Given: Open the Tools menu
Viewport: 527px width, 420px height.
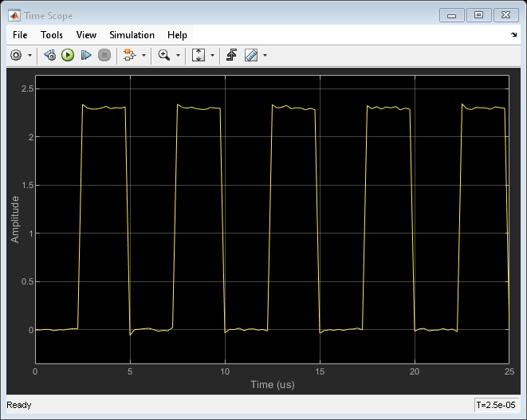Looking at the screenshot, I should point(52,35).
